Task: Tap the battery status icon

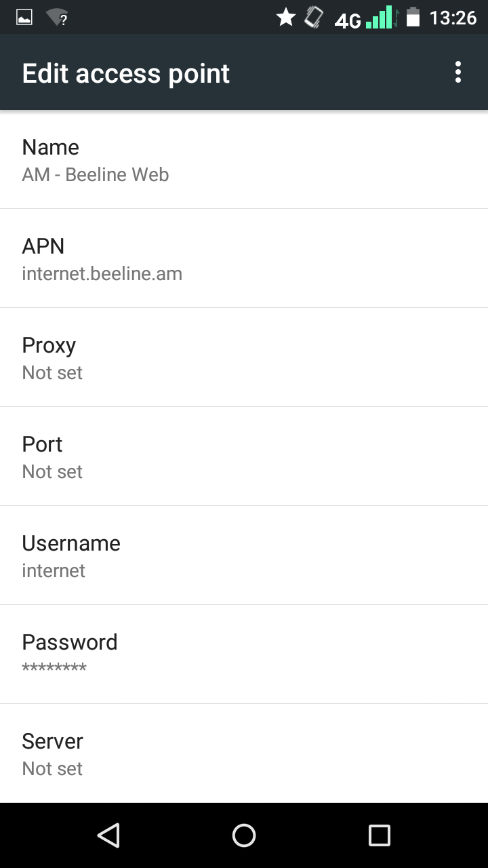Action: 413,18
